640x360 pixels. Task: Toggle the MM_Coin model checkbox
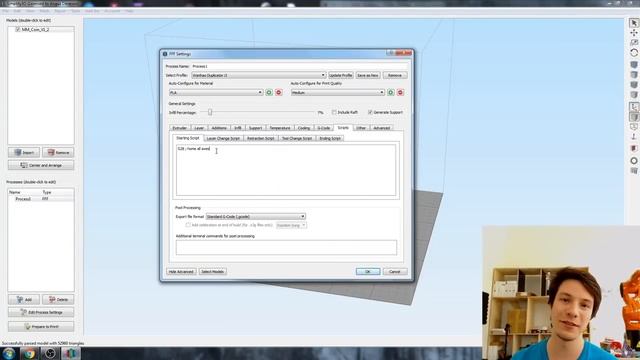coord(18,29)
